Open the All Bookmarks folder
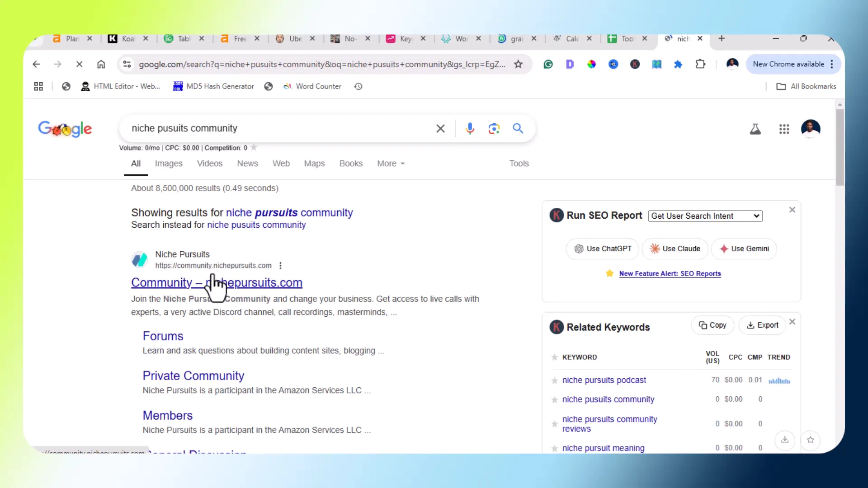This screenshot has width=868, height=488. click(806, 86)
